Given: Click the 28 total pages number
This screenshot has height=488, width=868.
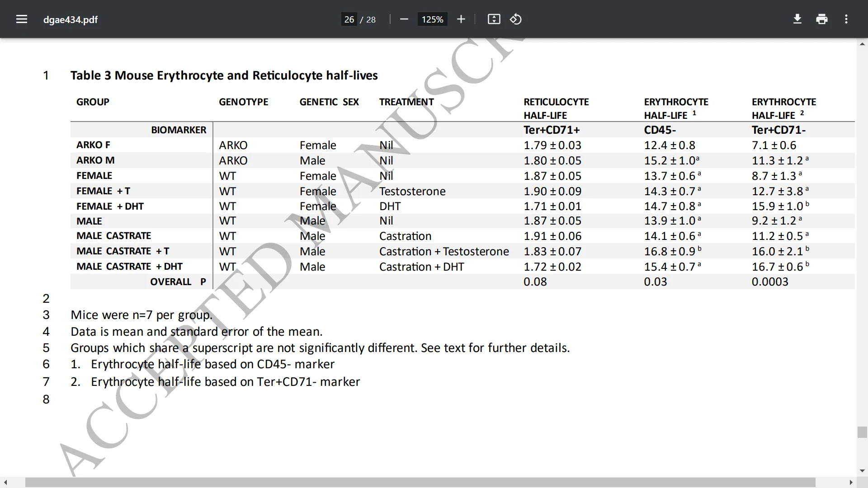Looking at the screenshot, I should 371,19.
